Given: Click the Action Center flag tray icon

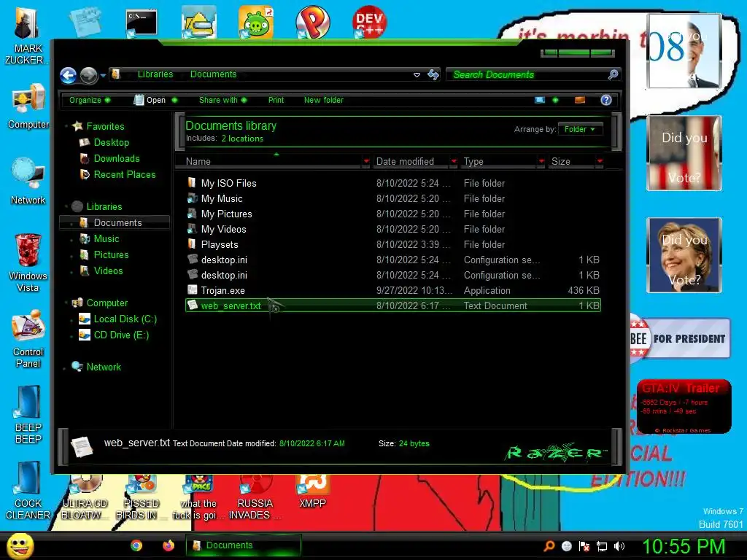Looking at the screenshot, I should [x=584, y=546].
